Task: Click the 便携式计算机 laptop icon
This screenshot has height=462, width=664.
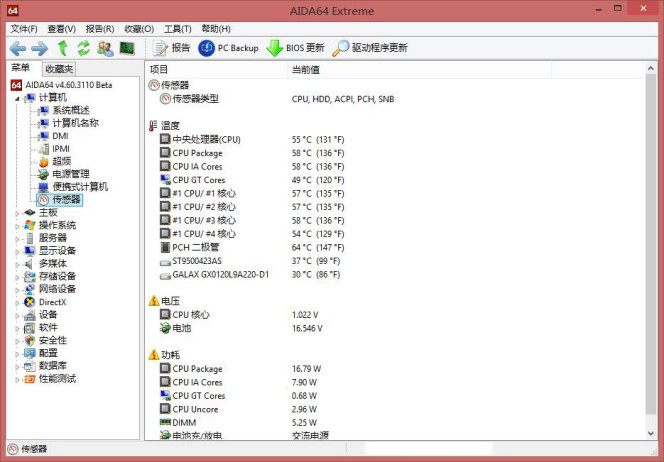Action: [x=43, y=187]
